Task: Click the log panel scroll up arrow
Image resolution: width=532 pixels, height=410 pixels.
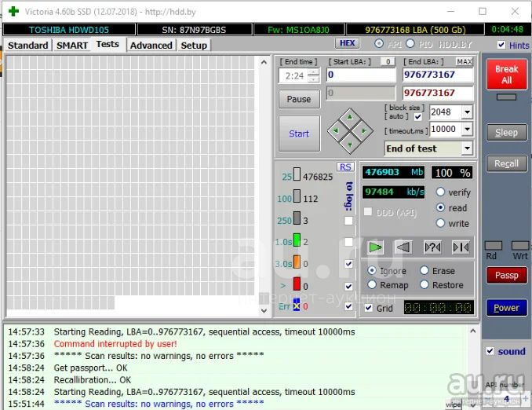Action: point(473,331)
